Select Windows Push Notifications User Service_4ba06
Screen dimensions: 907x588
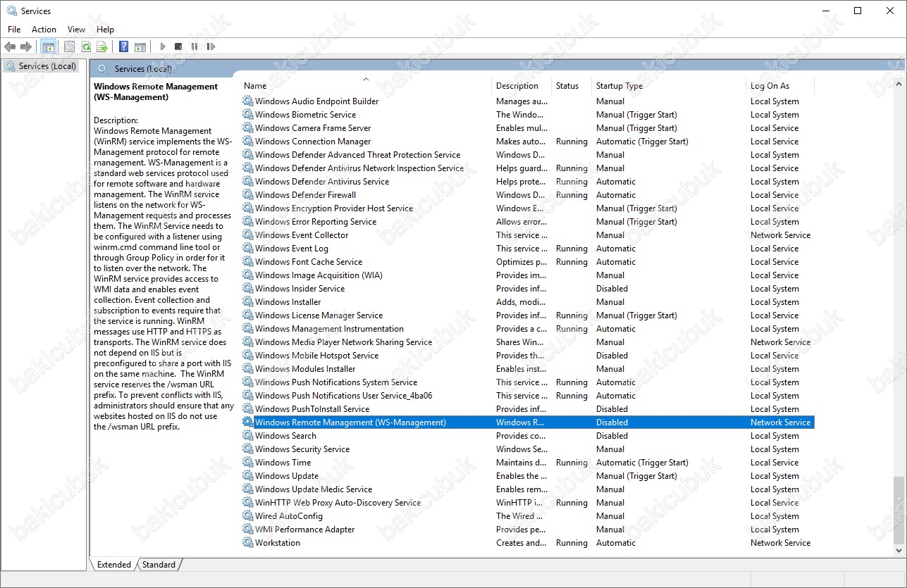point(528,396)
